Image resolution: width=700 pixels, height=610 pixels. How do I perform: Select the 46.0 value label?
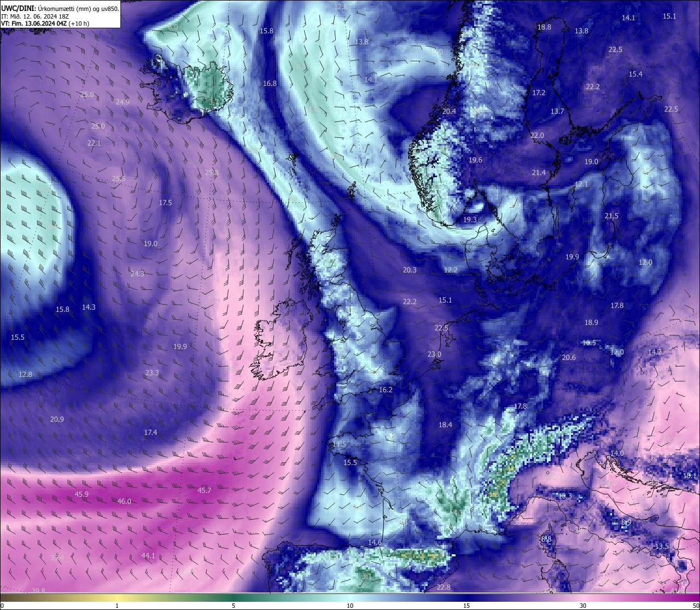point(124,501)
